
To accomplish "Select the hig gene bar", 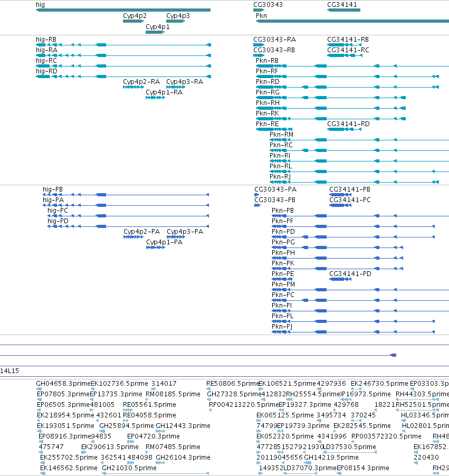I will pos(123,10).
